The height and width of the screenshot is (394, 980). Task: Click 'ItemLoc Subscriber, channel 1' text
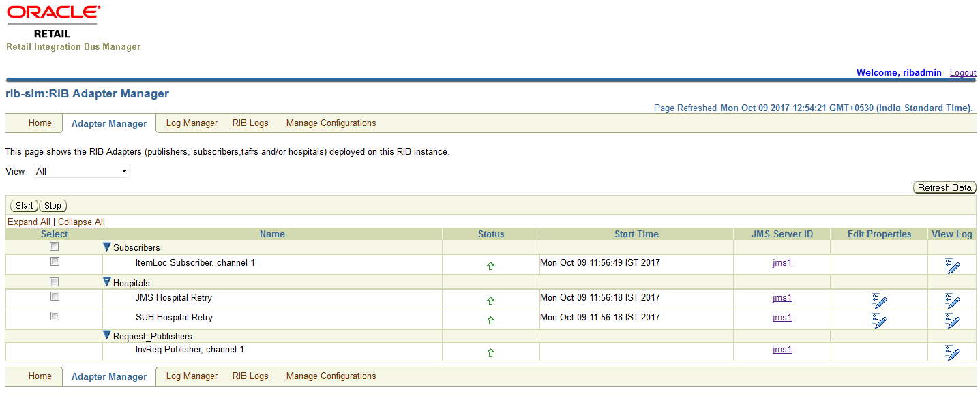(195, 262)
